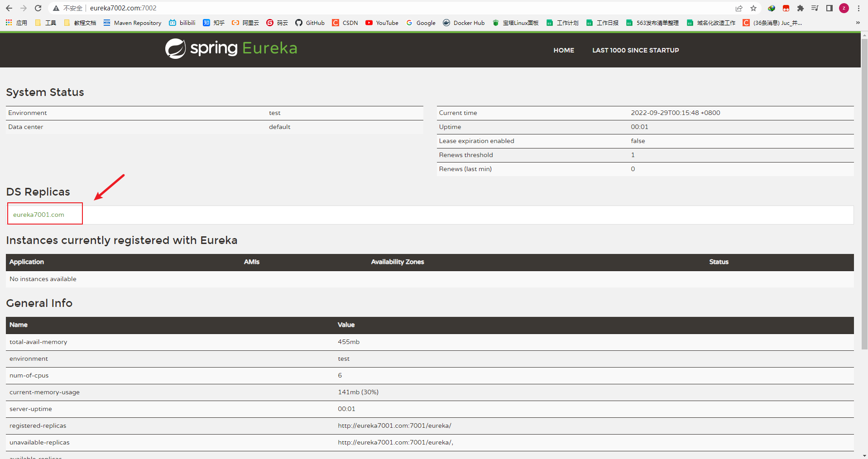Open the GitHub bookmark
The width and height of the screenshot is (868, 459).
tap(310, 23)
